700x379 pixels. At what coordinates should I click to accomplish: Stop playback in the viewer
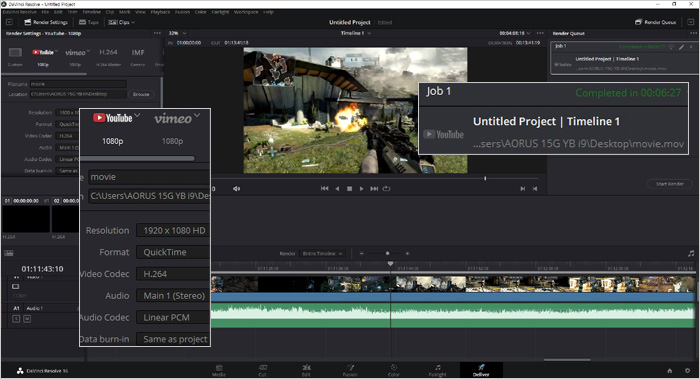point(350,189)
